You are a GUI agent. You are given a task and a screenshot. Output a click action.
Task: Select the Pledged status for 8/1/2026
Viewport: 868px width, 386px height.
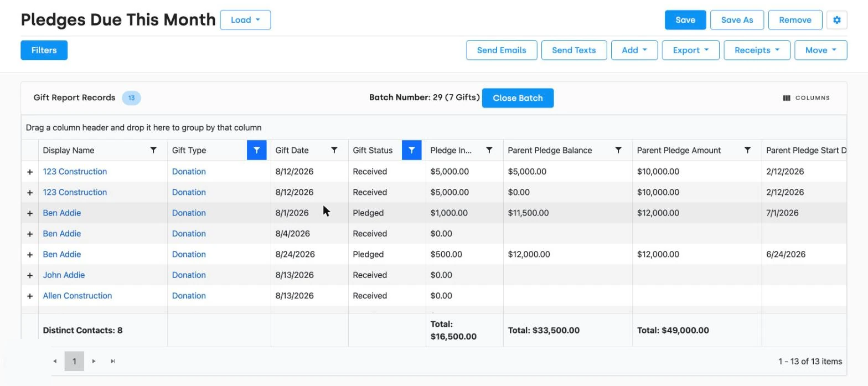(368, 213)
